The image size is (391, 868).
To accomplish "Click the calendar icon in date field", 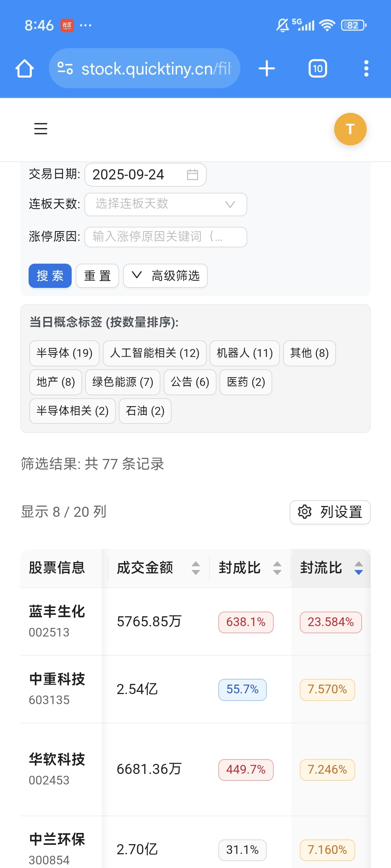I will pyautogui.click(x=192, y=175).
